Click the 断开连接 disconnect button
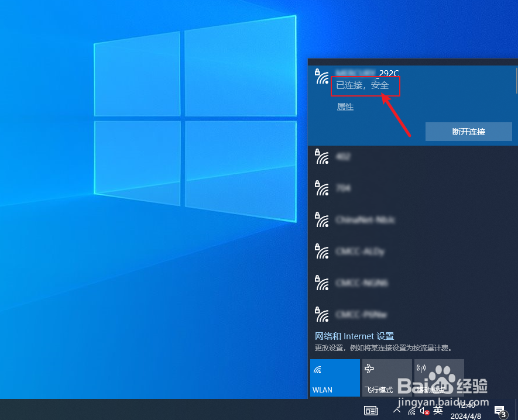Viewport: 518px width, 420px height. (x=468, y=132)
